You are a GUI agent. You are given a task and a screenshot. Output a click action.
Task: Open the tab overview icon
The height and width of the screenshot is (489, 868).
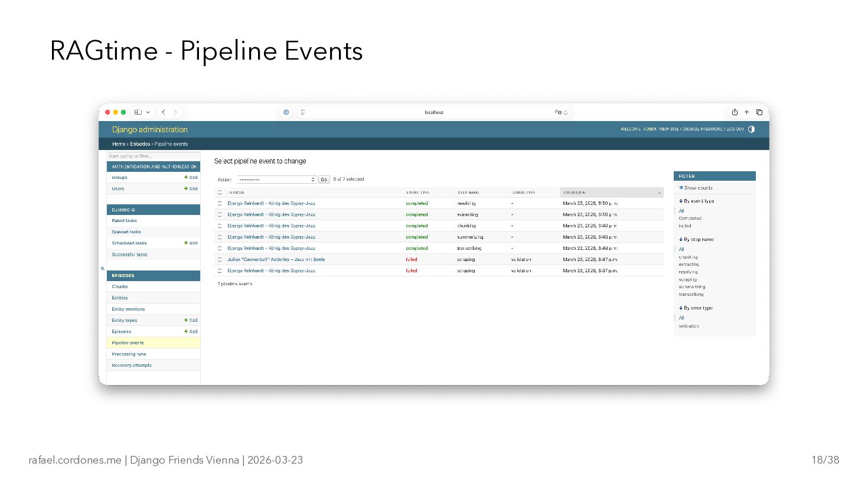[x=759, y=112]
